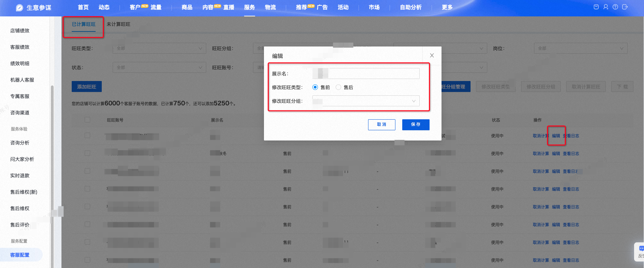Click the 操作 column header
This screenshot has width=644, height=268.
point(537,120)
